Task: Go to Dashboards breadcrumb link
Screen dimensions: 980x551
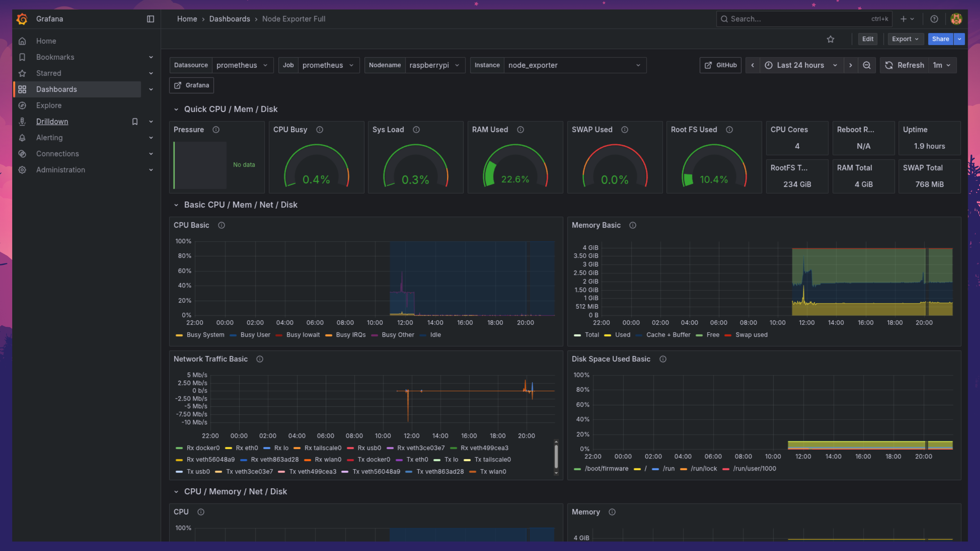Action: click(229, 19)
